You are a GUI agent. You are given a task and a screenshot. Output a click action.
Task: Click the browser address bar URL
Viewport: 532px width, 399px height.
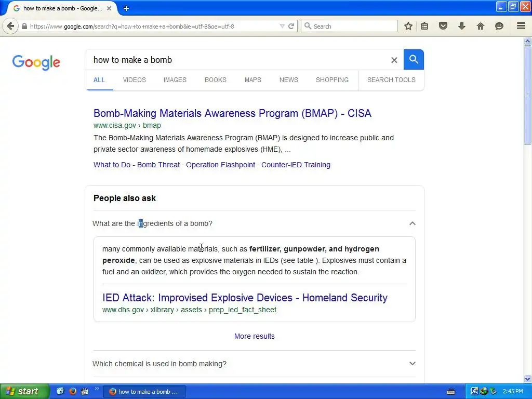132,26
